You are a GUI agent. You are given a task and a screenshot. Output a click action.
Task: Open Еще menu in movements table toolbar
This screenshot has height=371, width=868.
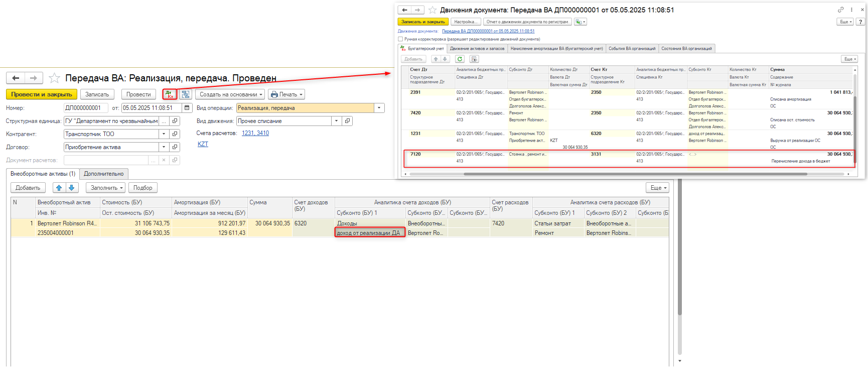click(x=850, y=59)
